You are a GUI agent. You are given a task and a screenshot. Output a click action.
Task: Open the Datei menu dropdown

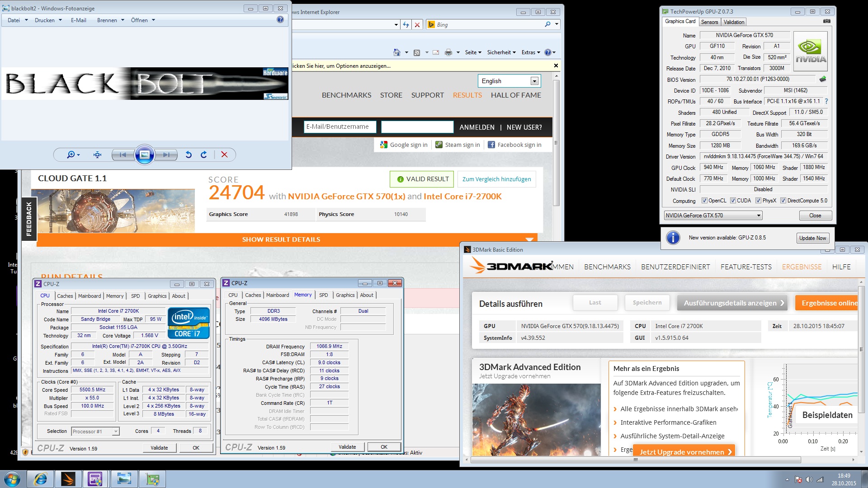click(18, 20)
